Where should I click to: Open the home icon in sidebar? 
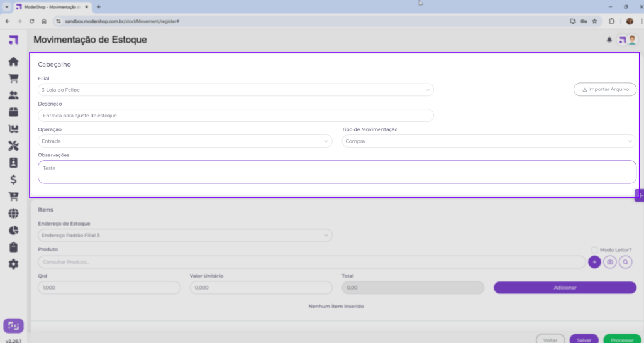pos(13,62)
